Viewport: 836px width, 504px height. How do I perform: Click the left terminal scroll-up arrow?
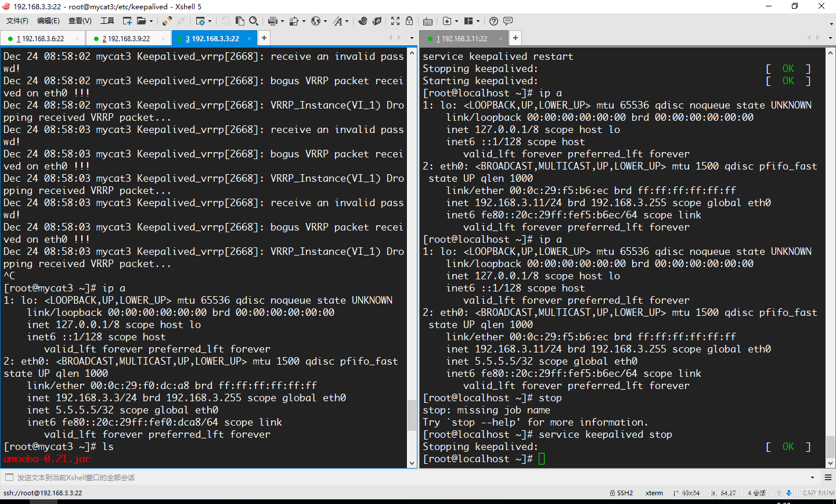tap(412, 52)
